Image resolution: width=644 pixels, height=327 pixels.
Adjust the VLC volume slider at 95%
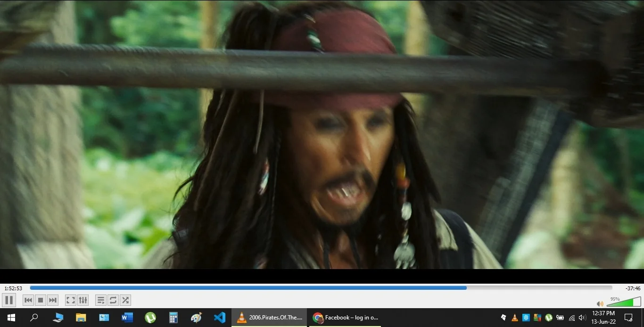coord(624,302)
